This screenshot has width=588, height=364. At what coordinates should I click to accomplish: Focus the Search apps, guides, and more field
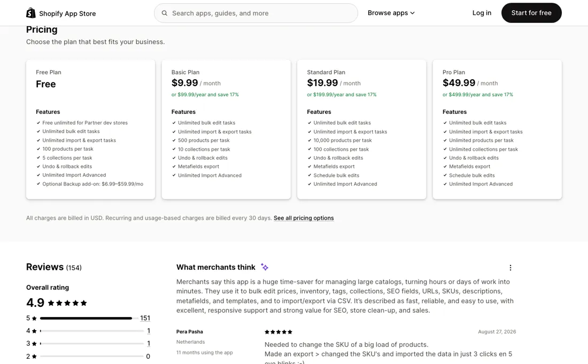tap(256, 13)
